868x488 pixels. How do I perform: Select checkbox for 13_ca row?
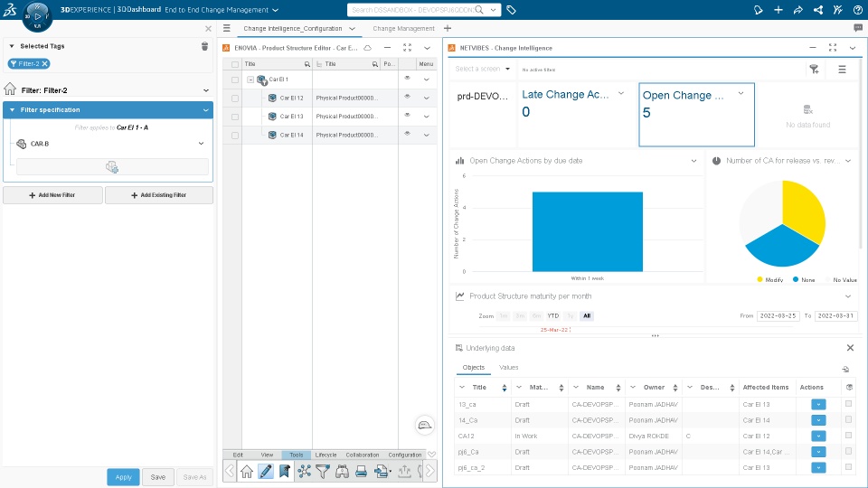pyautogui.click(x=849, y=404)
